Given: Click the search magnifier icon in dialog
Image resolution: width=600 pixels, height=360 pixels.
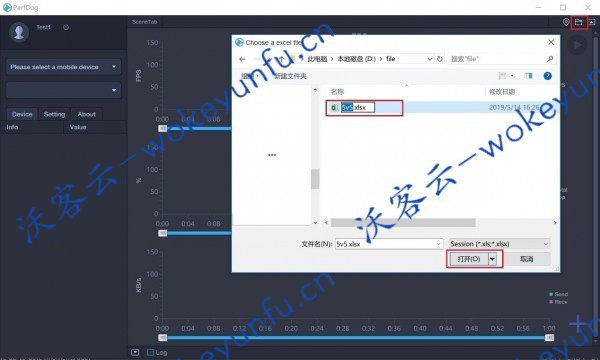Looking at the screenshot, I should [550, 59].
